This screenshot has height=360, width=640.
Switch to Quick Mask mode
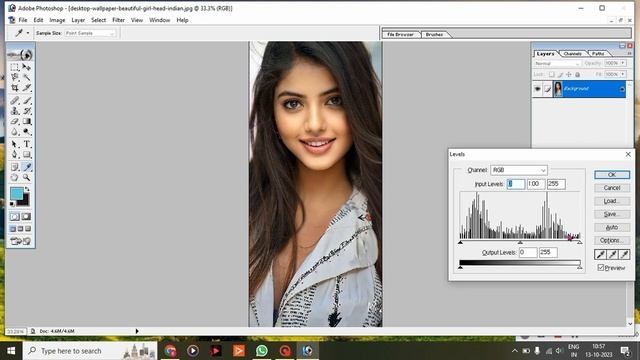(x=27, y=217)
